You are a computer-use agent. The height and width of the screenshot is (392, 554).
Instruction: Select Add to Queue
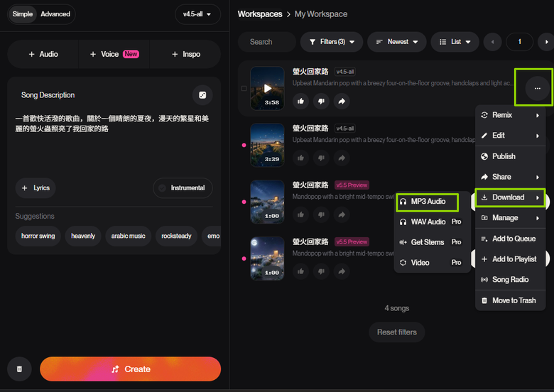pyautogui.click(x=510, y=239)
